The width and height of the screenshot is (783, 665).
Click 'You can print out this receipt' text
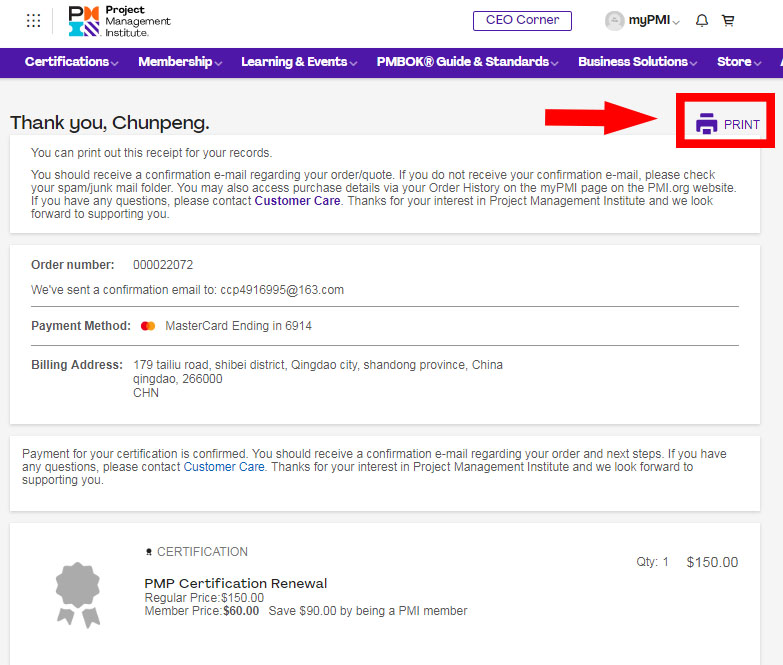[151, 153]
